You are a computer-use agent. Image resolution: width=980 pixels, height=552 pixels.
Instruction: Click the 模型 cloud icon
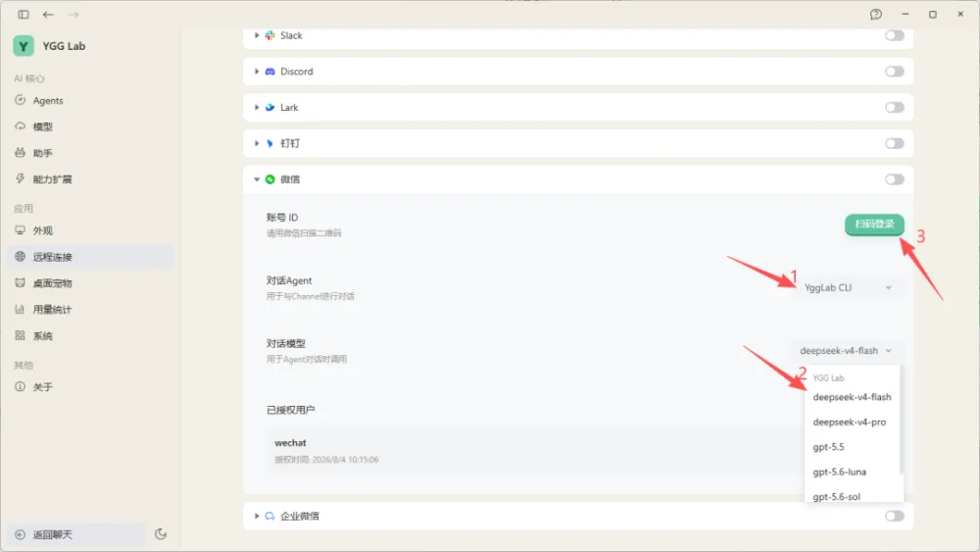20,126
